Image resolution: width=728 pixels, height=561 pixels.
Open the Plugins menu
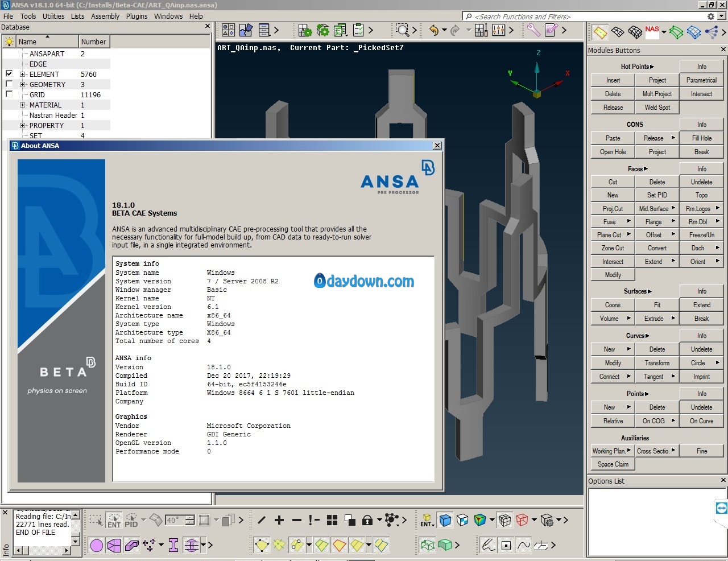click(x=136, y=16)
